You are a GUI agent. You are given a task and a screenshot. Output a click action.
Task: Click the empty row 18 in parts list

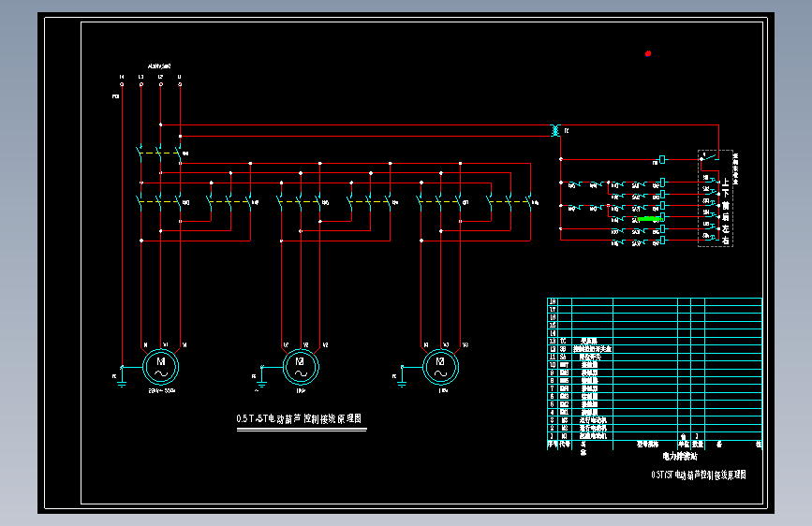655,301
